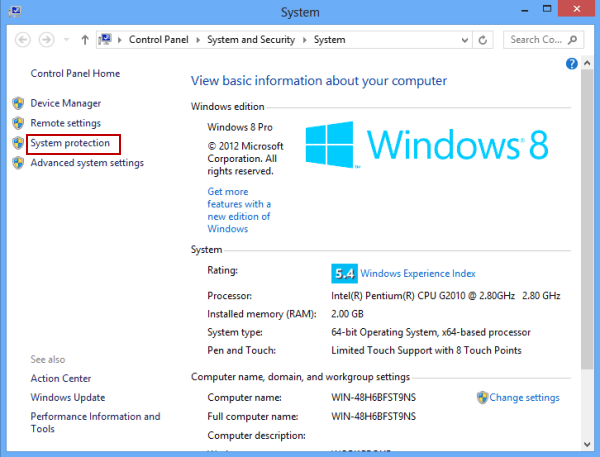
Task: Click the 64-bit Operating System value
Action: coord(431,332)
